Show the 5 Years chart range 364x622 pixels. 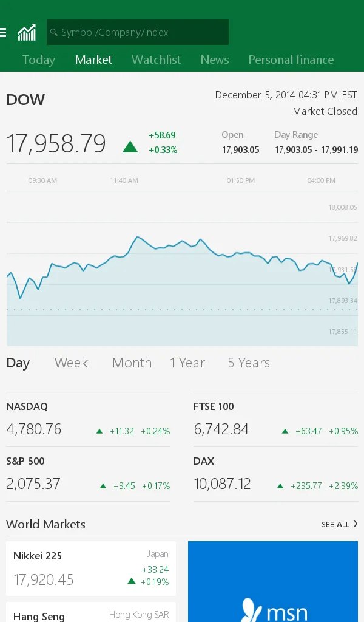tap(249, 363)
